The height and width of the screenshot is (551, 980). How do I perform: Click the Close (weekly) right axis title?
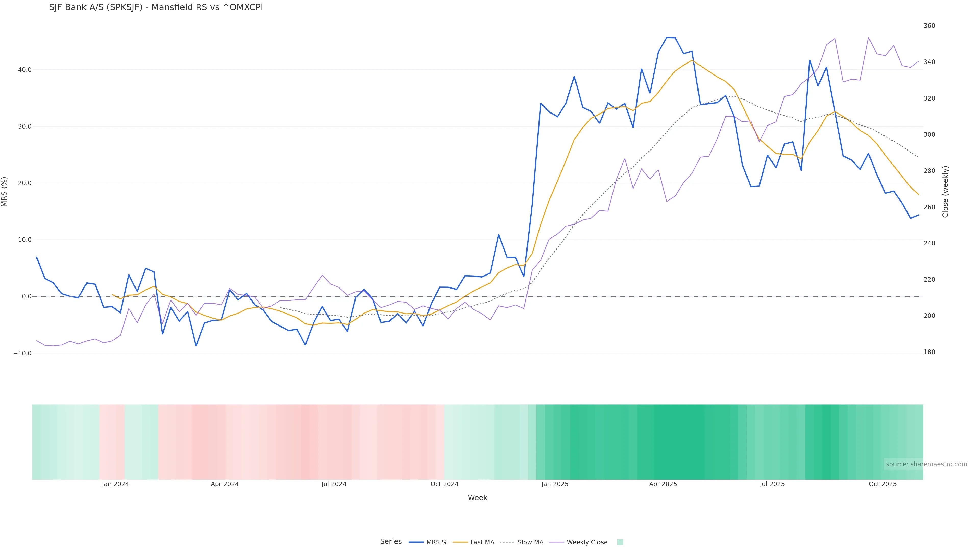pyautogui.click(x=945, y=192)
